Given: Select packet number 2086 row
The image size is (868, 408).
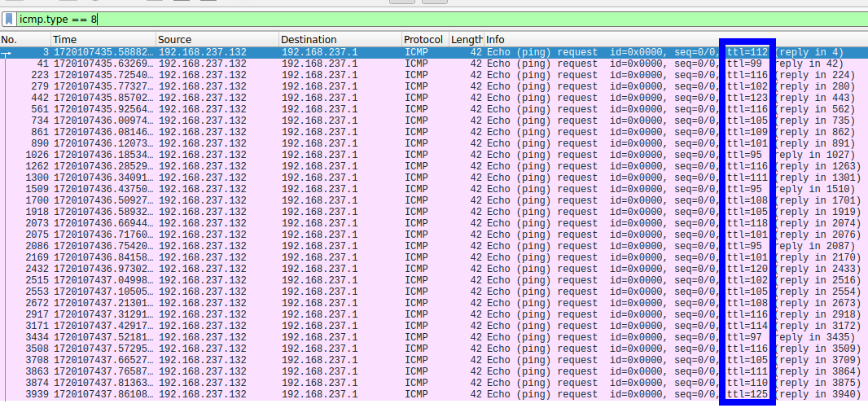Looking at the screenshot, I should 434,246.
